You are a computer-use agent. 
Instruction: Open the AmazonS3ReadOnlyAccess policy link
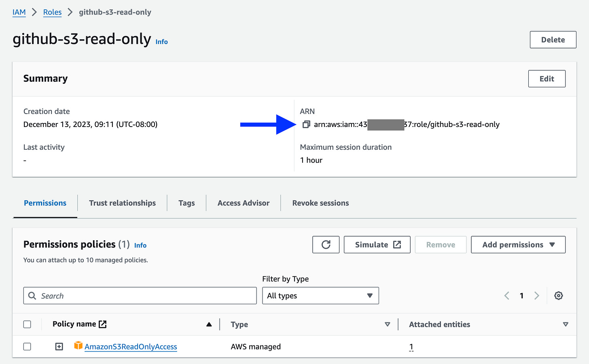point(131,347)
